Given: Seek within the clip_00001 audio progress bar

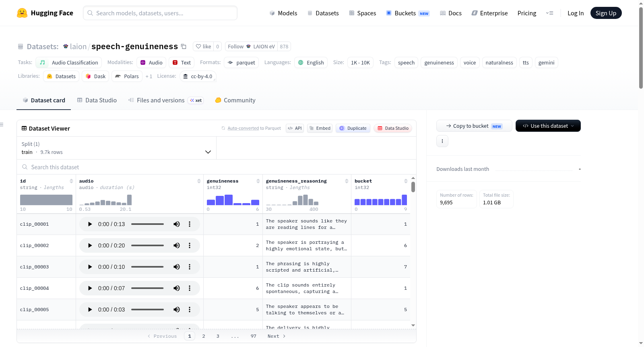Looking at the screenshot, I should pyautogui.click(x=147, y=224).
